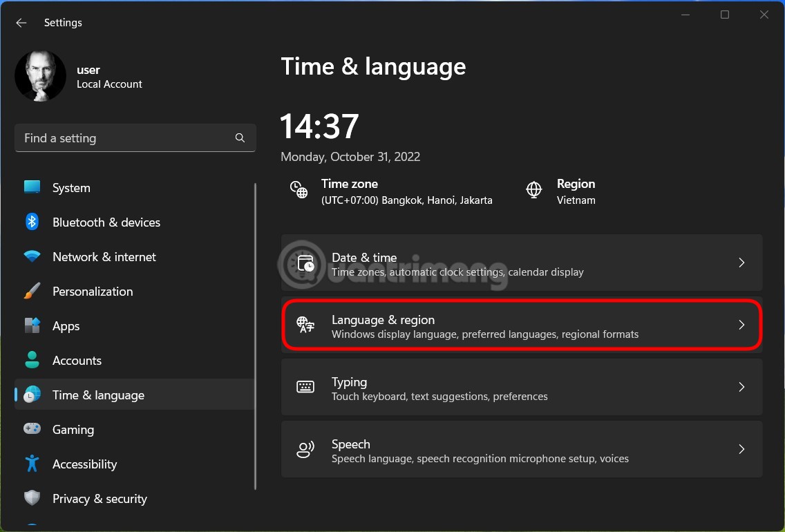
Task: Expand Date & time with its chevron
Action: pyautogui.click(x=741, y=263)
